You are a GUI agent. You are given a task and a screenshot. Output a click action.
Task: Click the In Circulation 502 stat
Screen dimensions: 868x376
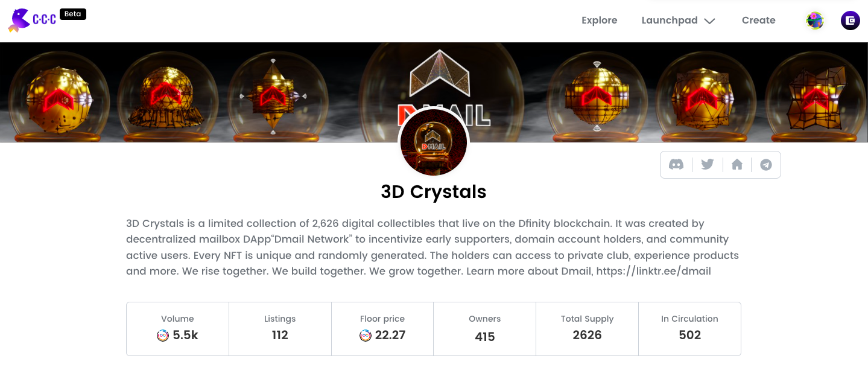(689, 329)
